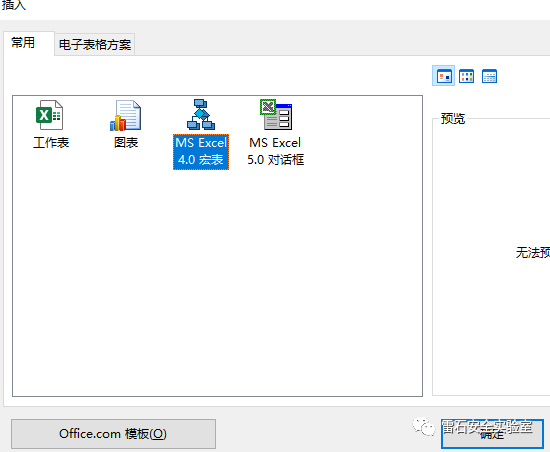Open Office.com 模板 templates button

coord(113,434)
